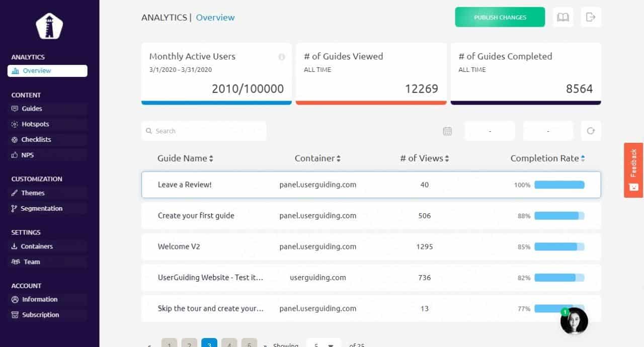Image resolution: width=644 pixels, height=347 pixels.
Task: Click the refresh icon beside date fields
Action: [x=591, y=131]
